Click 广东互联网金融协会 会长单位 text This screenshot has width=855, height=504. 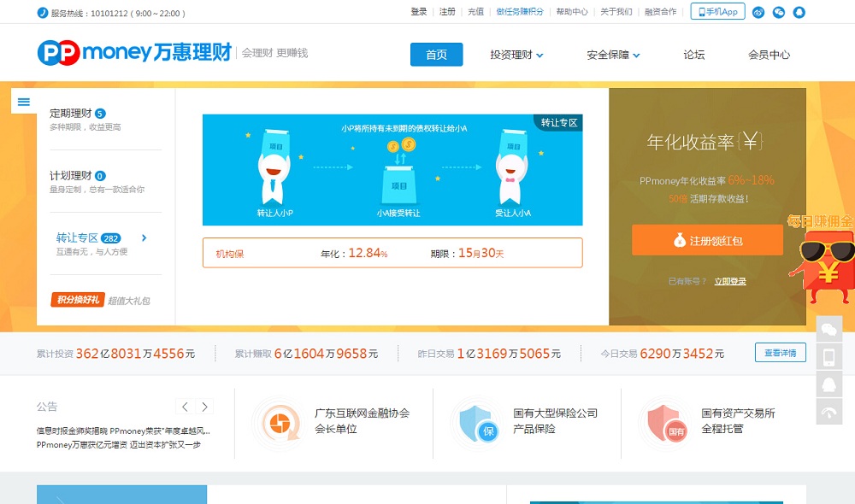click(x=362, y=421)
